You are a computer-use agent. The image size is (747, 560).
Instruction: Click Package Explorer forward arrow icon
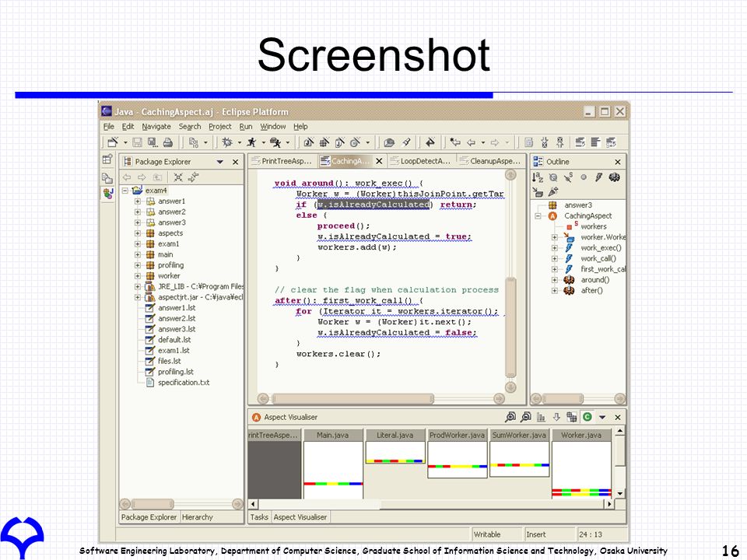142,177
